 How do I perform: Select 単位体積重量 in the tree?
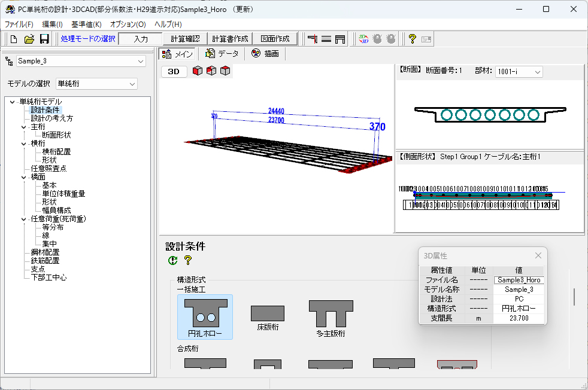63,194
